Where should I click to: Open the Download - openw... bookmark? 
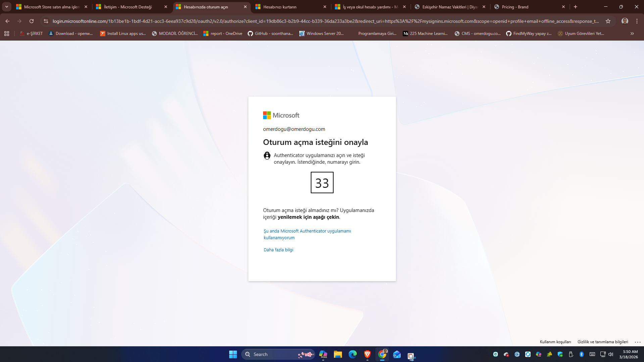pyautogui.click(x=71, y=34)
